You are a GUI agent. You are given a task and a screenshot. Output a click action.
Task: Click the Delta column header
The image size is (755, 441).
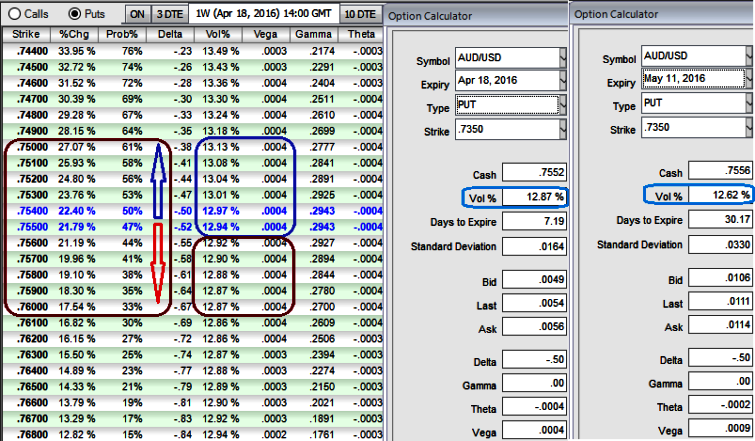pos(172,35)
